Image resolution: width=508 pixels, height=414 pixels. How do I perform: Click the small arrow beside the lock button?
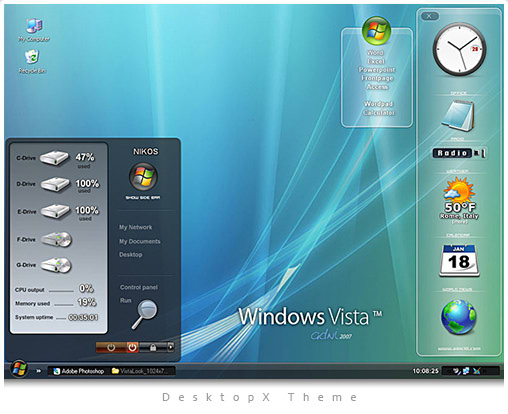tap(171, 347)
